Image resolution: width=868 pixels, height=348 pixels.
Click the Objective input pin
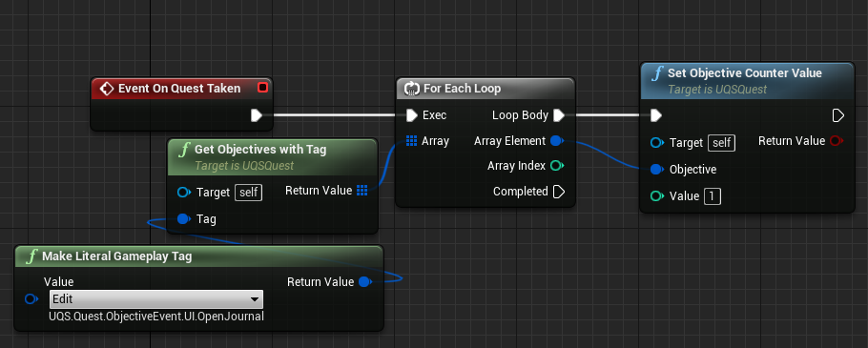tap(657, 170)
